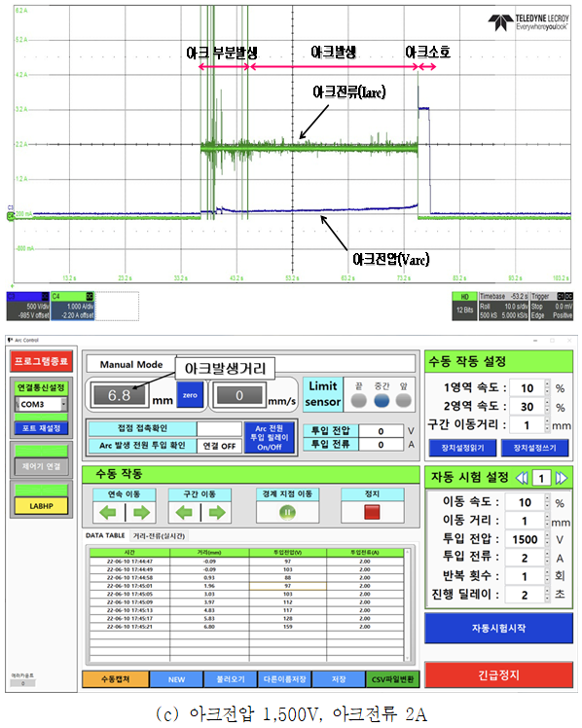This screenshot has height=728, width=582.
Task: Click the 구간 이동 left arrow
Action: click(184, 513)
